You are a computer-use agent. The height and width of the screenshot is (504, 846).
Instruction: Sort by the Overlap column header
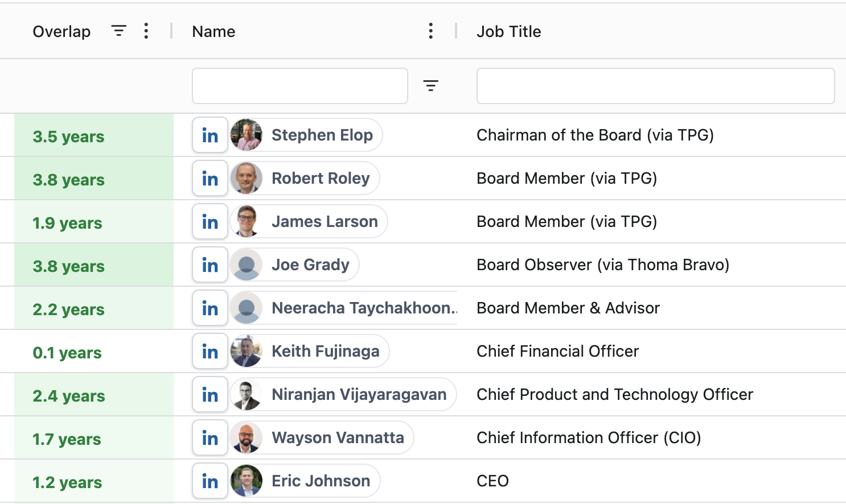61,31
